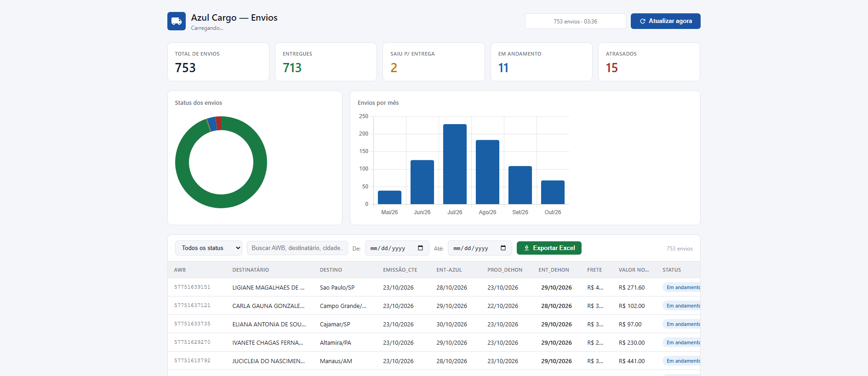Select the Total de Envios 753 card
Screen dimensions: 868x376
coord(218,62)
